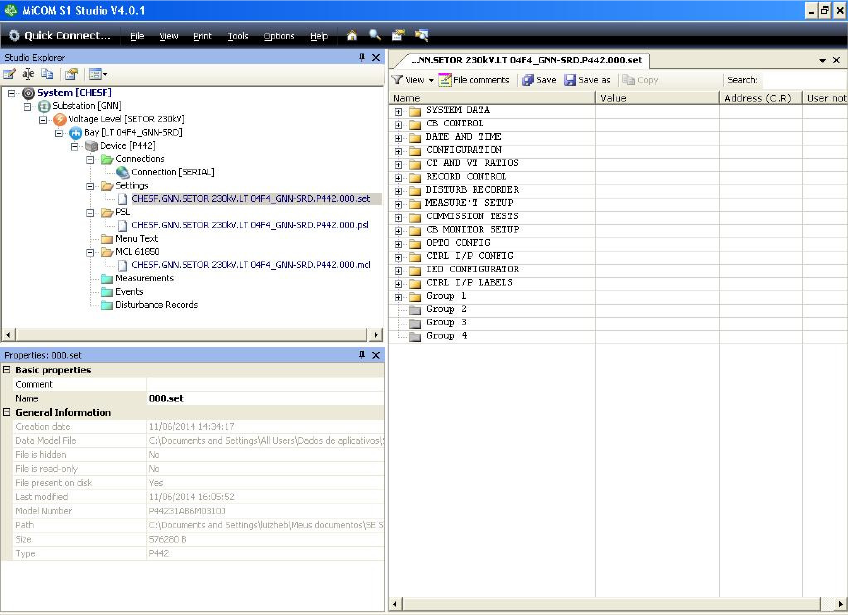Open the Print menu
This screenshot has height=615, width=848.
[202, 36]
